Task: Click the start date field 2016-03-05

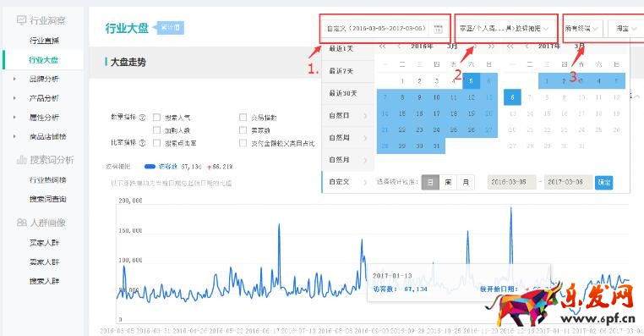Action: pyautogui.click(x=512, y=182)
